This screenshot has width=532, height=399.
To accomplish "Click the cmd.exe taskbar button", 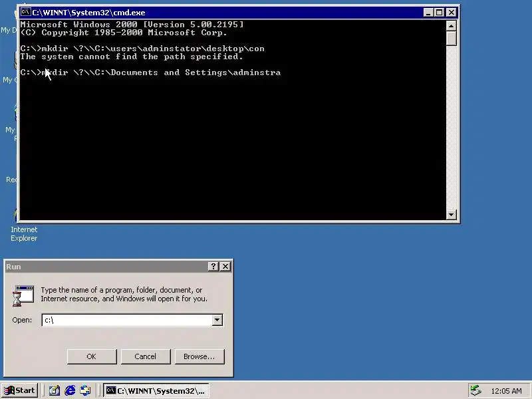I will click(x=156, y=391).
